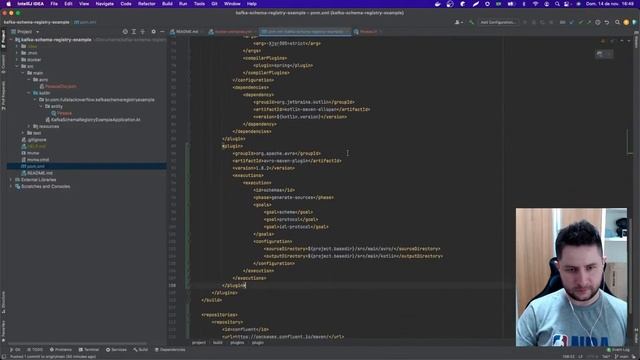Viewport: 640px width, 360px height.
Task: Click 'build' in the XML breadcrumb
Action: coord(218,343)
